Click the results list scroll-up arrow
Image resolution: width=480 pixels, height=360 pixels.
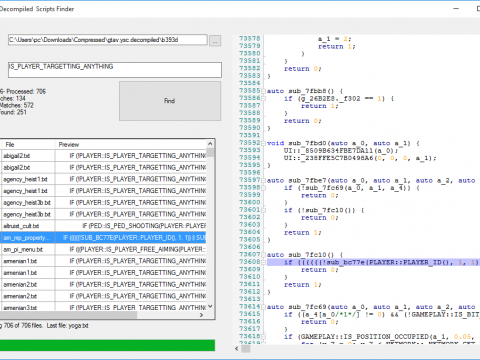click(210, 144)
